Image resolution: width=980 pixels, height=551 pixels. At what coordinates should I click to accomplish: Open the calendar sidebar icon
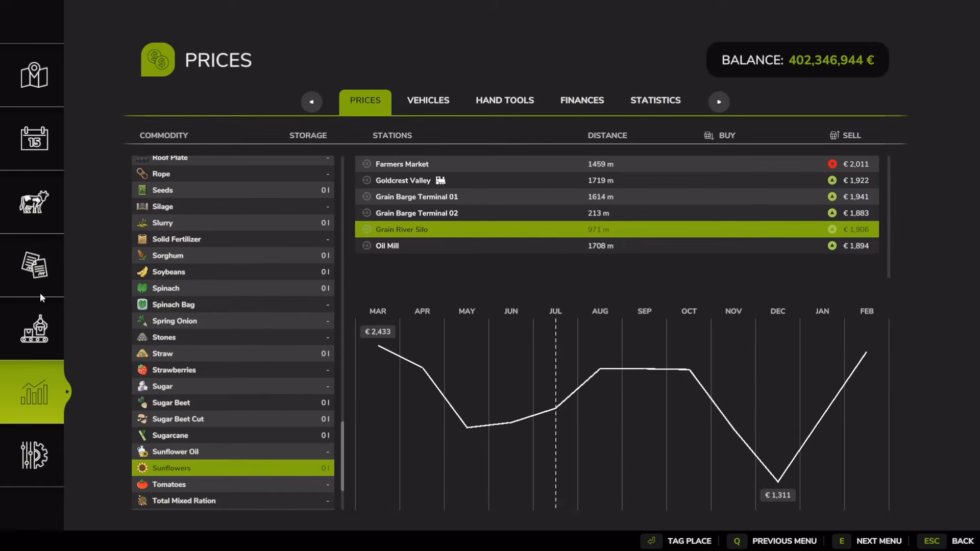tap(34, 138)
